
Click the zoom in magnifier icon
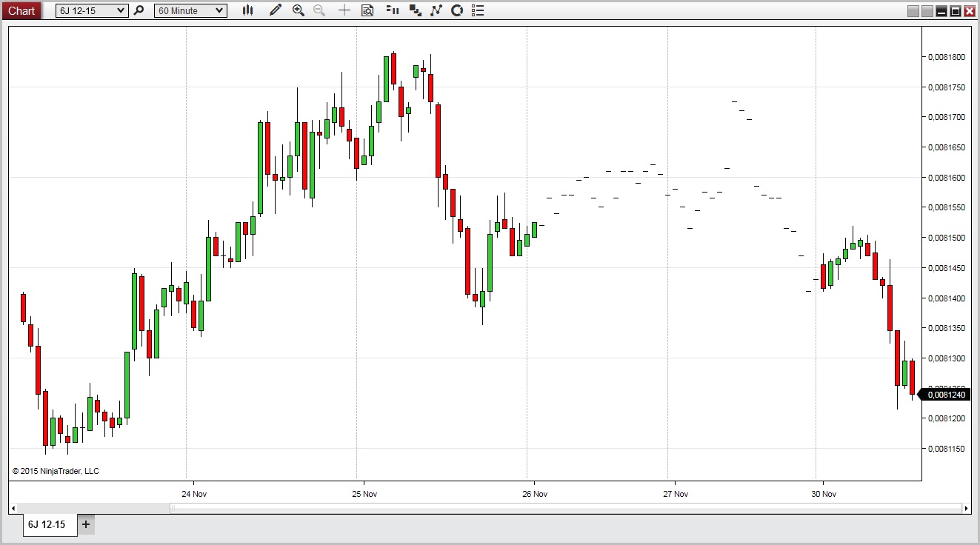[299, 10]
